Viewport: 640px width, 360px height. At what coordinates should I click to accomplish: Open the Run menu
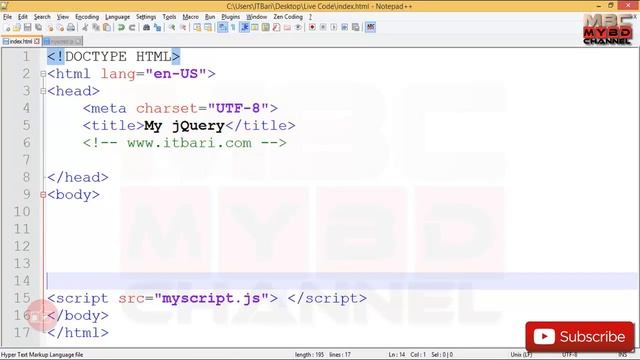[210, 17]
